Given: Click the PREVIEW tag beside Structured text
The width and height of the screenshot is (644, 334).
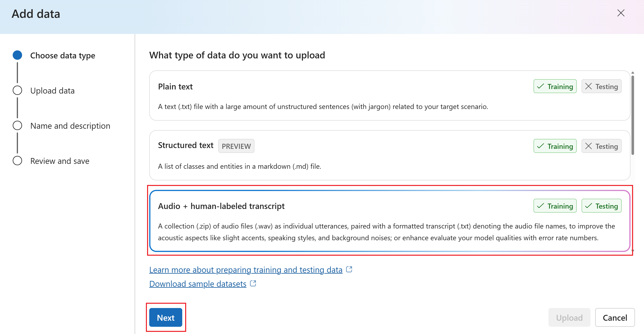Looking at the screenshot, I should 236,146.
